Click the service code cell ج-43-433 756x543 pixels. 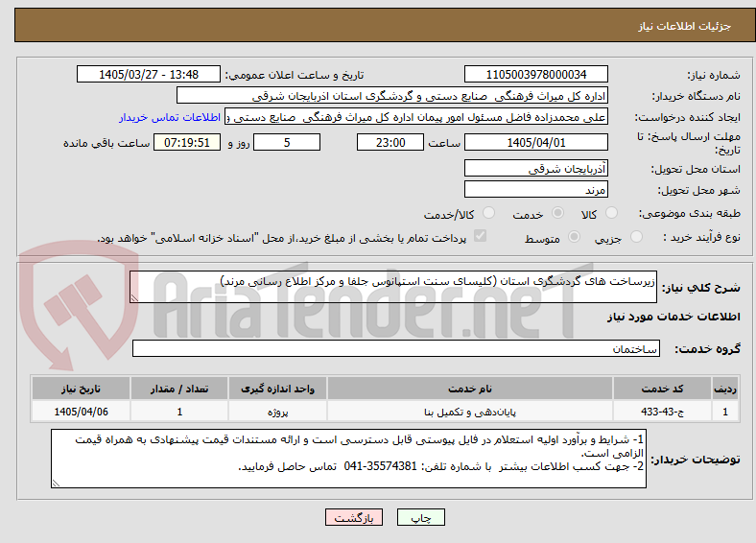coord(663,412)
